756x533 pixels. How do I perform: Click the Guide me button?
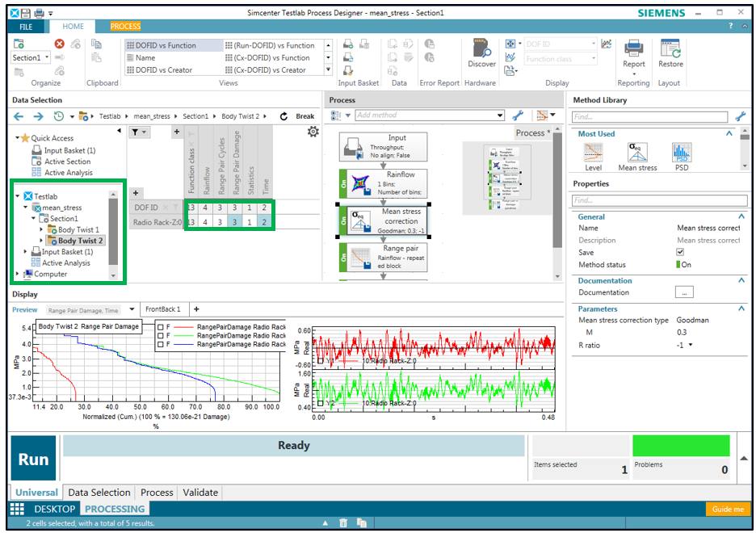tap(728, 509)
